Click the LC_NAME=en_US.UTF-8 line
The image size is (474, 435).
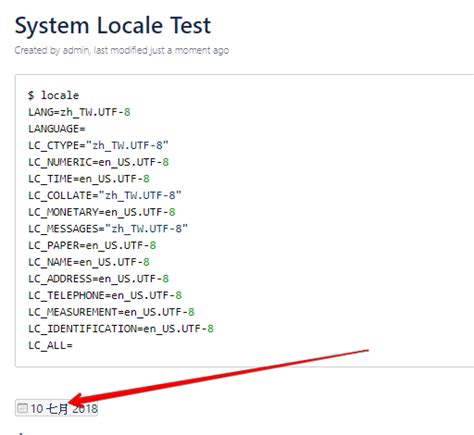[x=89, y=262]
